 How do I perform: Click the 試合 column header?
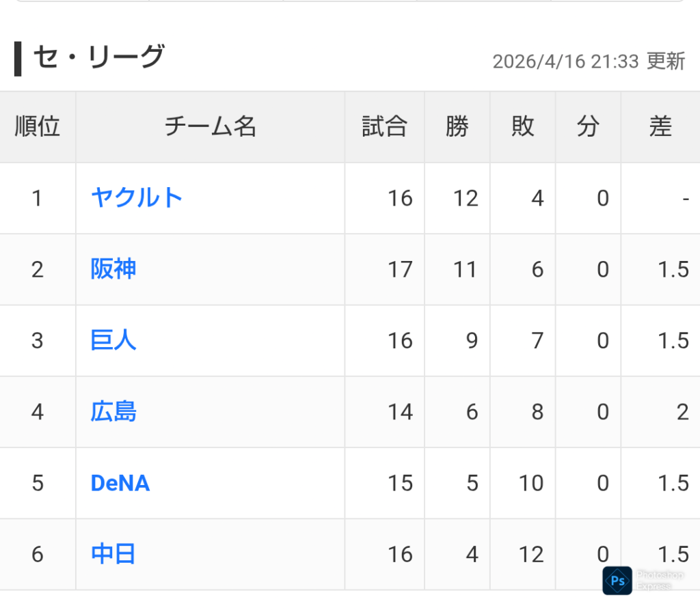[384, 127]
